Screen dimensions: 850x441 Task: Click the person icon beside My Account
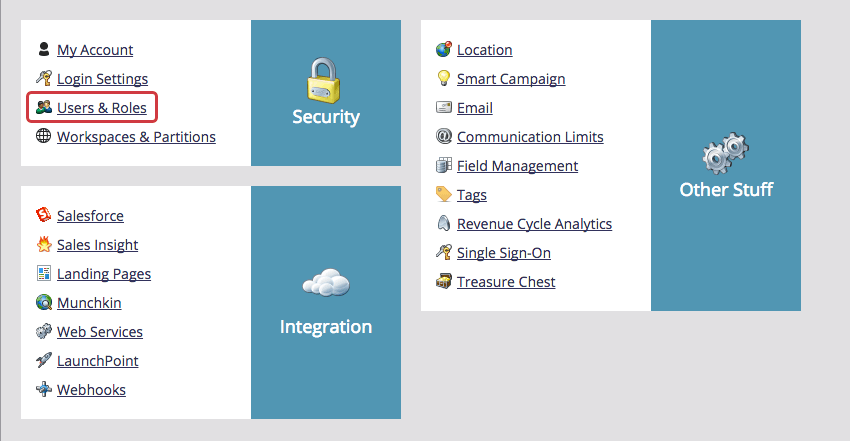coord(43,49)
